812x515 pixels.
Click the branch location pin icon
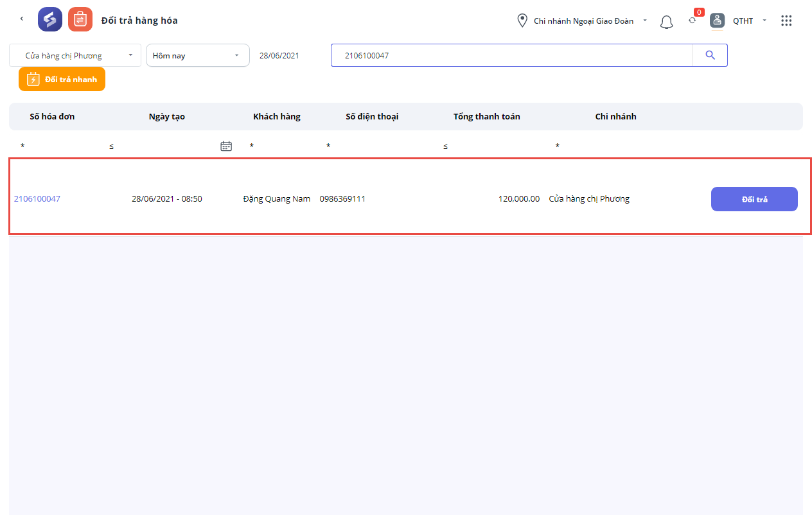pyautogui.click(x=522, y=21)
